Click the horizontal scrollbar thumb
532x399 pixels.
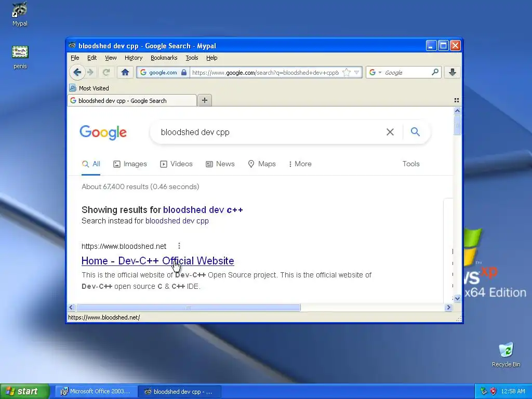[x=188, y=308]
